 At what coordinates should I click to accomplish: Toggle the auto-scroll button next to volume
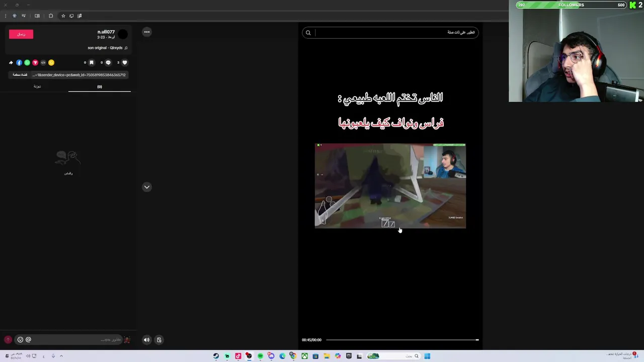point(159,340)
